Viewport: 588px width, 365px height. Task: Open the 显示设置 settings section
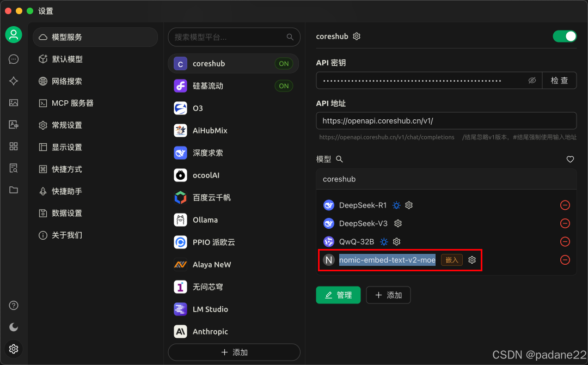click(95, 147)
